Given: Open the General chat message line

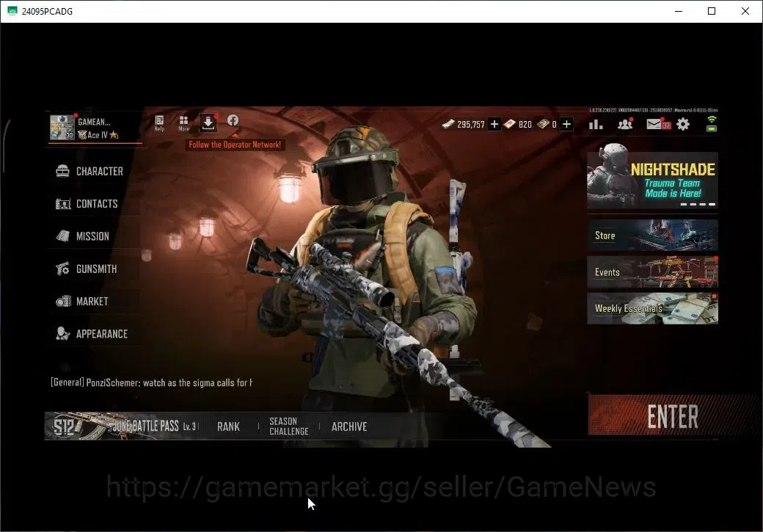Looking at the screenshot, I should [x=151, y=382].
